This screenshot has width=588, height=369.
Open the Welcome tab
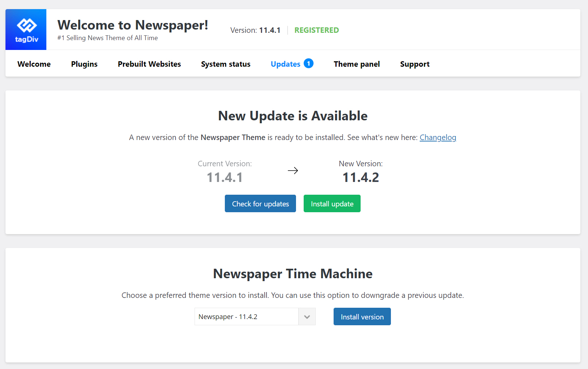click(34, 64)
